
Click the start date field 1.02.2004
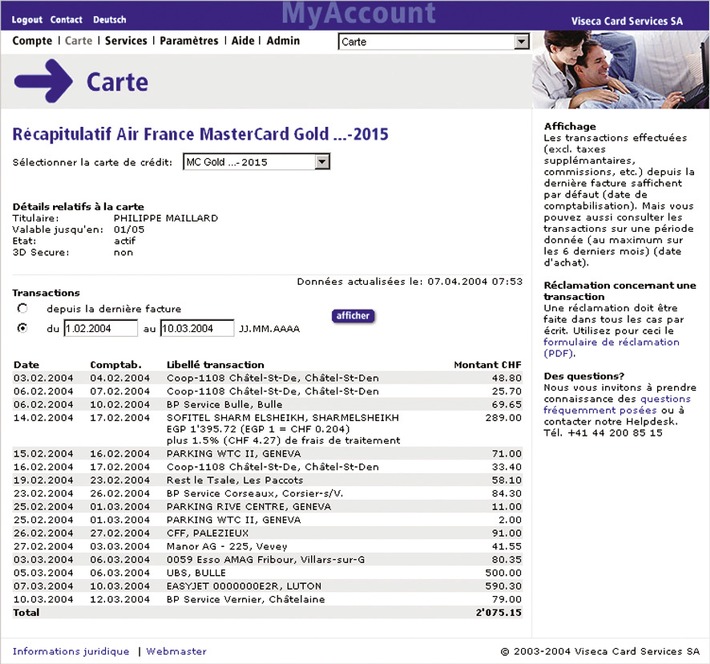click(x=100, y=328)
